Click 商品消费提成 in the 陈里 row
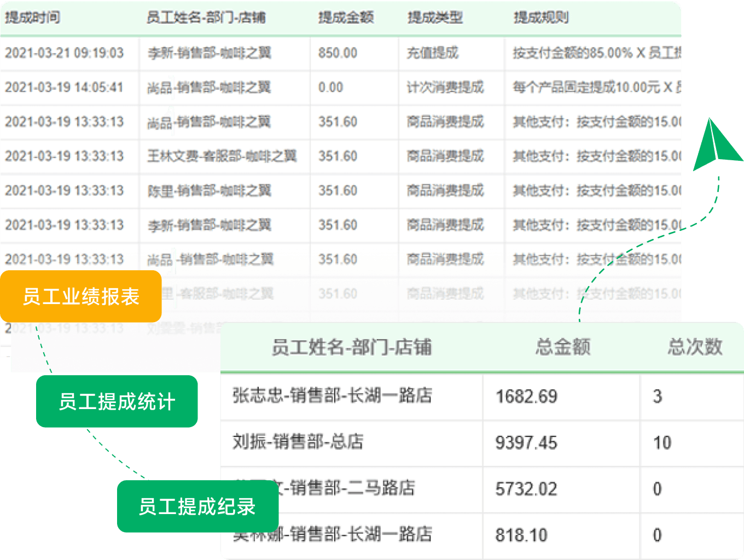Image resolution: width=744 pixels, height=560 pixels. 445,191
